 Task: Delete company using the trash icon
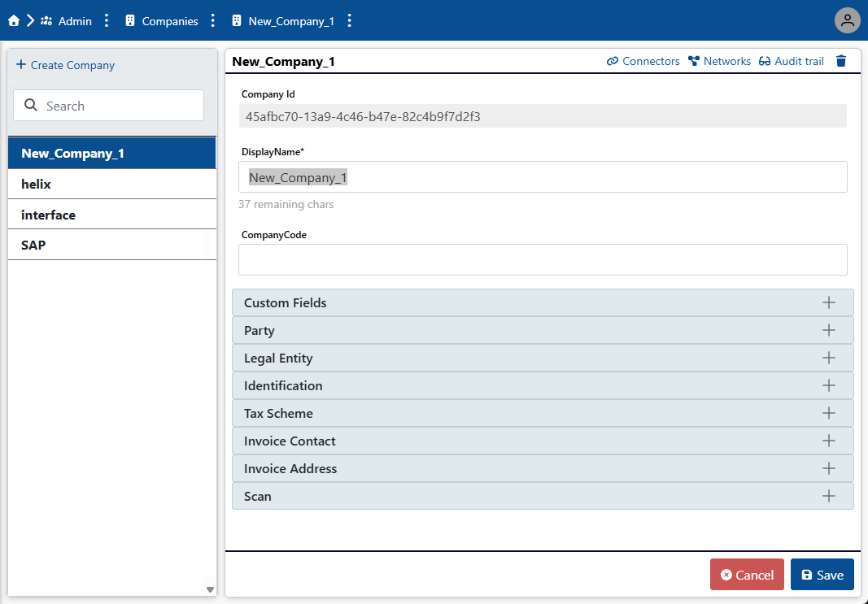[x=841, y=61]
